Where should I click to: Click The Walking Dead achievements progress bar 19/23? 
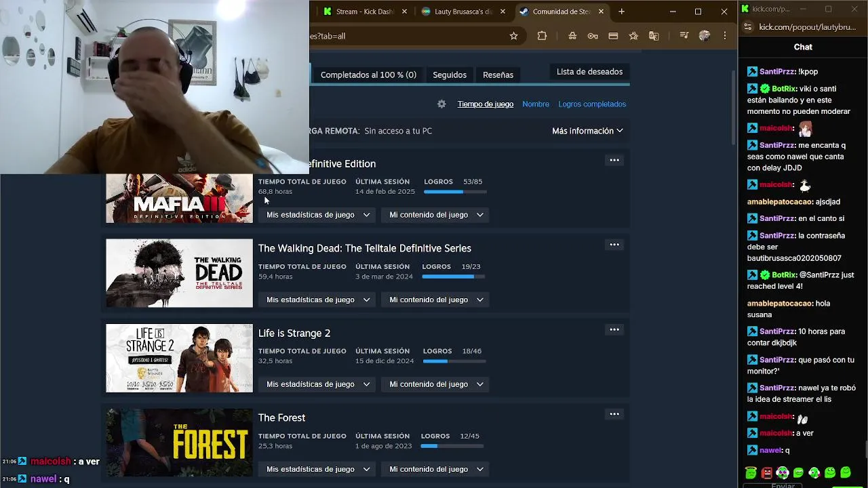pos(453,277)
